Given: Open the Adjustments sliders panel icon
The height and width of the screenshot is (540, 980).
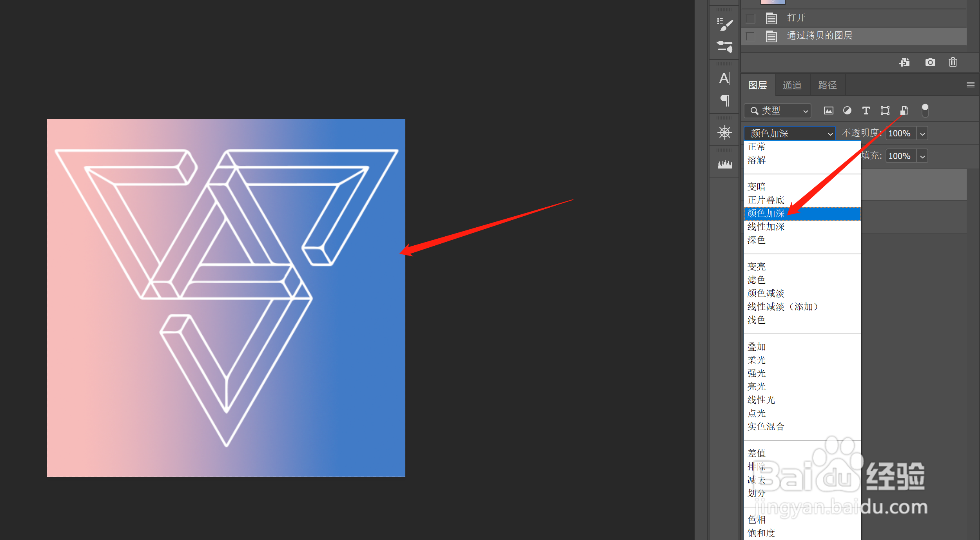Looking at the screenshot, I should click(724, 47).
